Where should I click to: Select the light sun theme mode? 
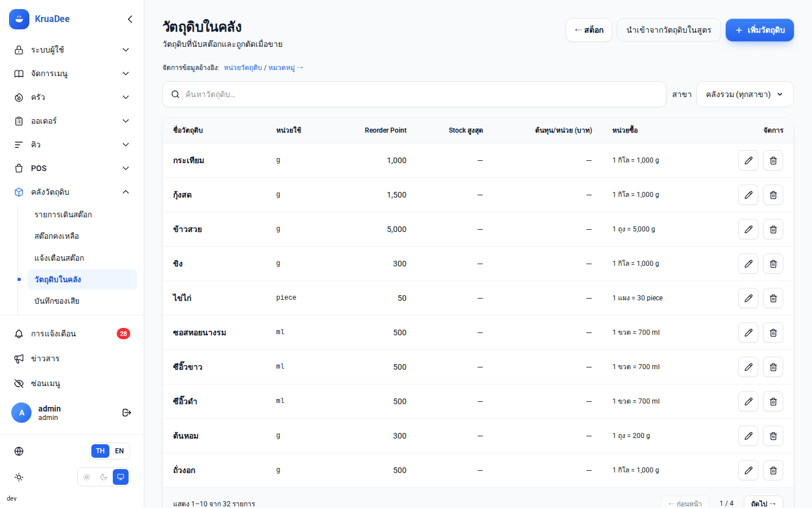87,477
